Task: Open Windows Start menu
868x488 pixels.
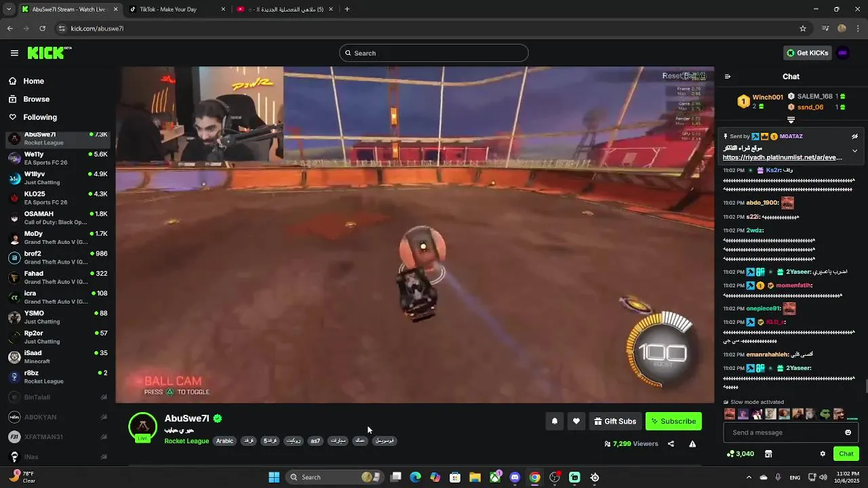Action: (x=274, y=477)
